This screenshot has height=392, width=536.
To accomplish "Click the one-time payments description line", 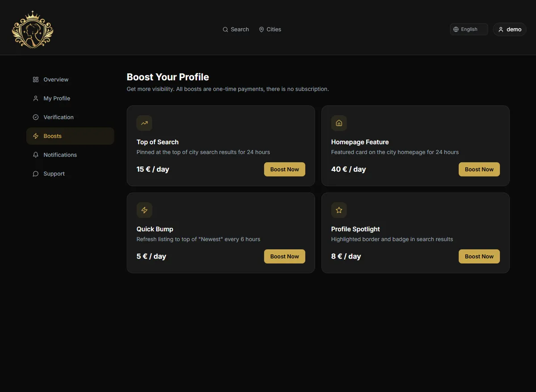I will click(228, 89).
